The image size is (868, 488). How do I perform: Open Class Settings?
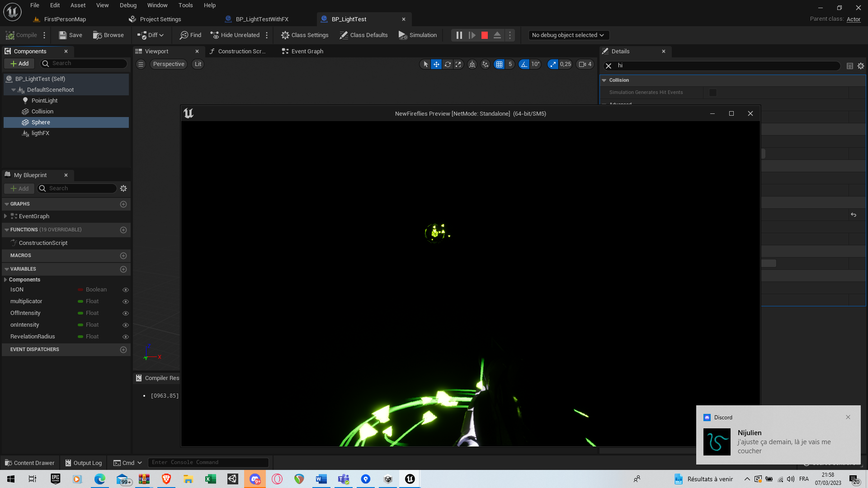[x=305, y=35]
